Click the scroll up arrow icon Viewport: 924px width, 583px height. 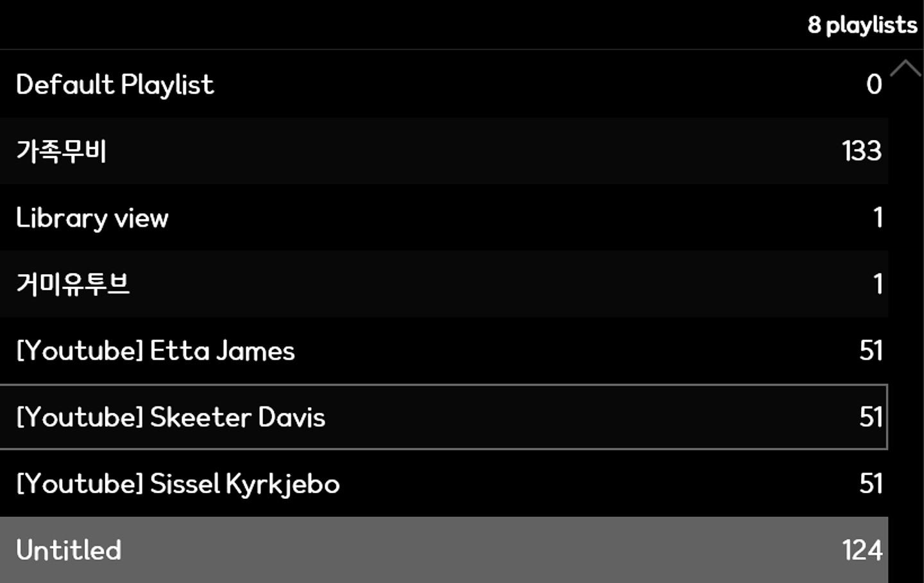pyautogui.click(x=905, y=68)
